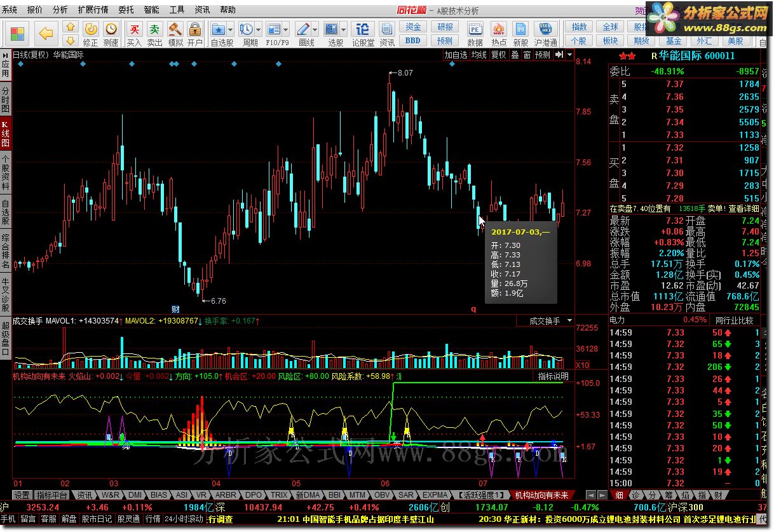Select the EXPMA indicator tab
This screenshot has height=532, width=774.
tap(435, 494)
